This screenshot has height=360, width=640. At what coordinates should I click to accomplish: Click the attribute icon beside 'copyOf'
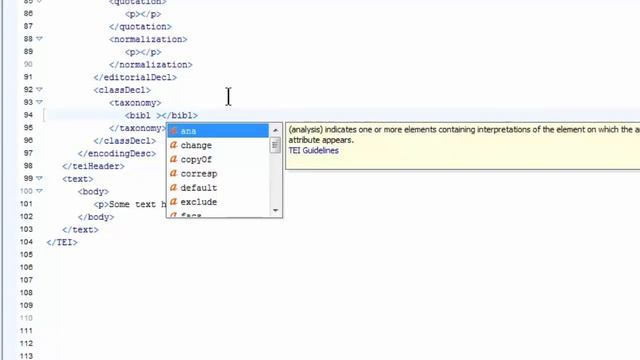coord(173,159)
